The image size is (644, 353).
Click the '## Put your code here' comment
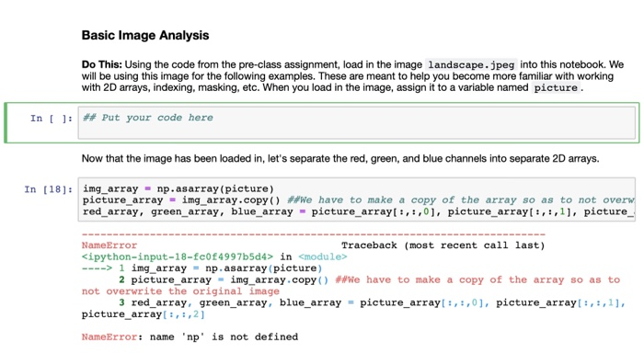click(148, 118)
